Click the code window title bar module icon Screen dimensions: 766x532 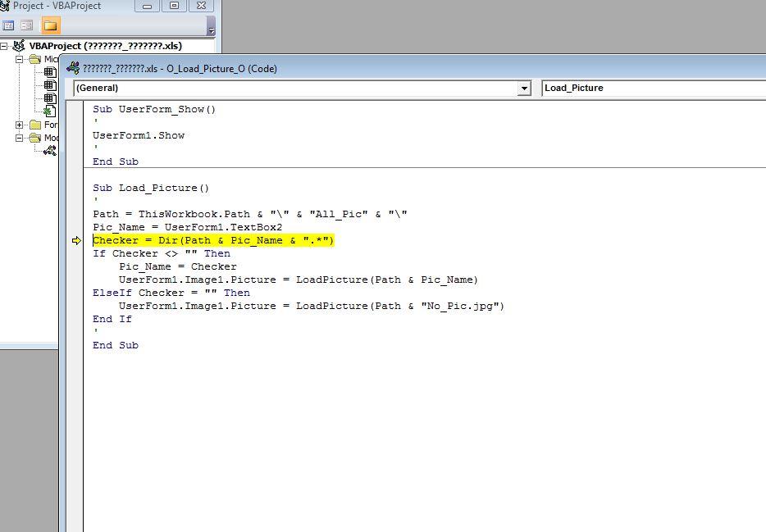pos(73,68)
